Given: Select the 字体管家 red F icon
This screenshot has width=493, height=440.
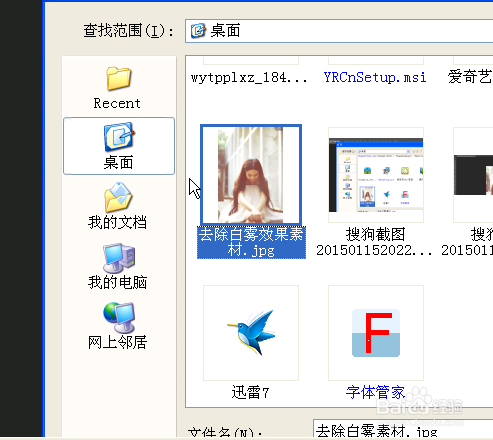Looking at the screenshot, I should [x=376, y=333].
